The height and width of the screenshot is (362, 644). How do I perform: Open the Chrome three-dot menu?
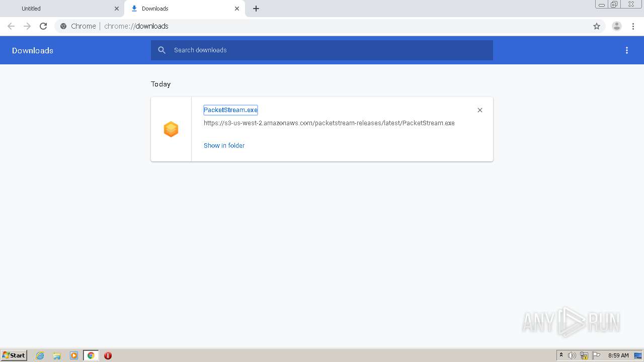(x=633, y=26)
